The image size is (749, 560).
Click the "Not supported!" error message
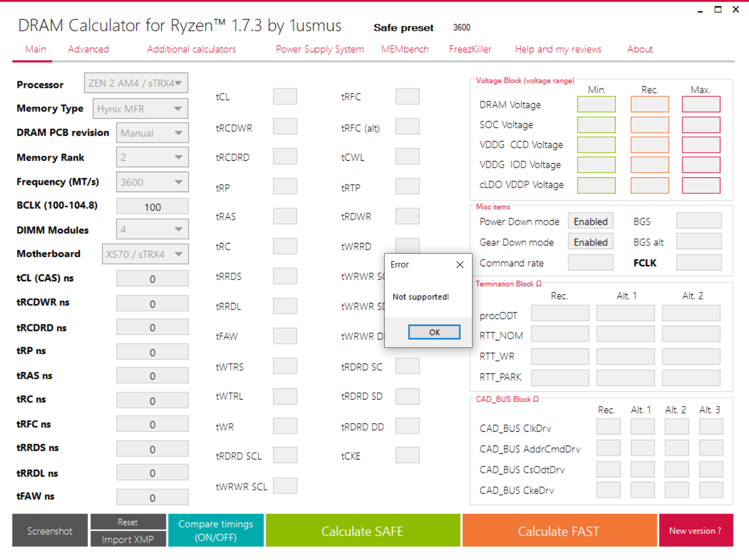[x=421, y=297]
